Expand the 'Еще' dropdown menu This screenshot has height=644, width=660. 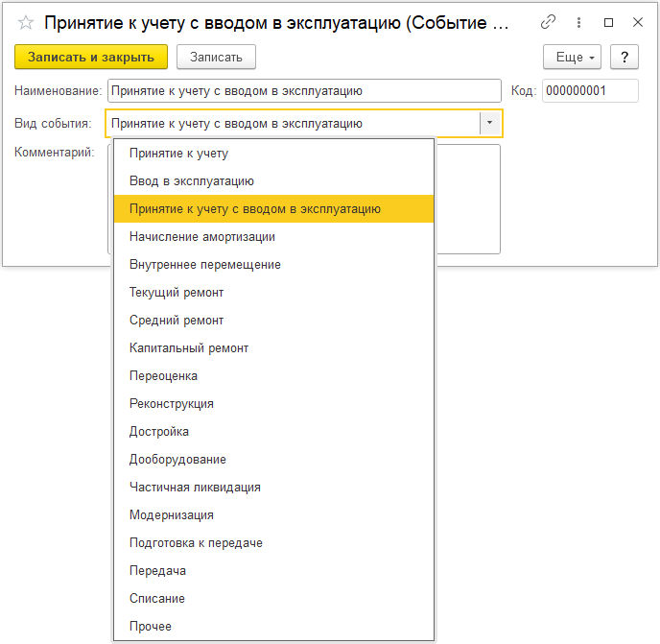576,58
